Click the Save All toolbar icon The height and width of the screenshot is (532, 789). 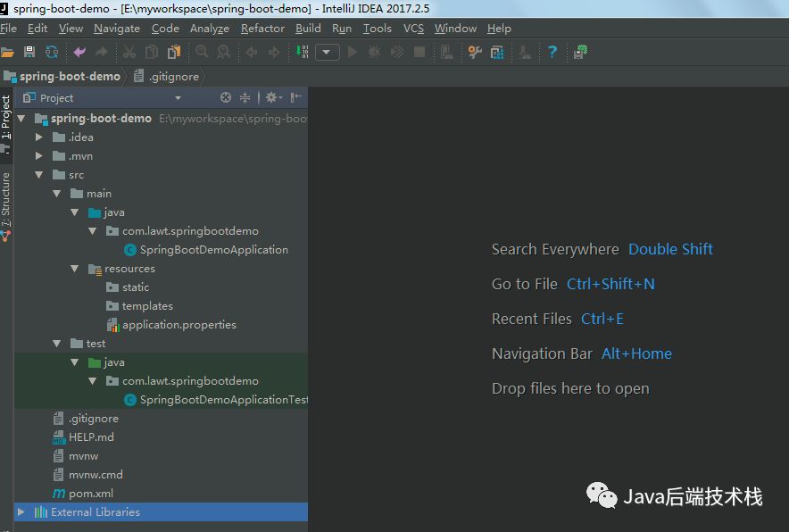point(29,52)
